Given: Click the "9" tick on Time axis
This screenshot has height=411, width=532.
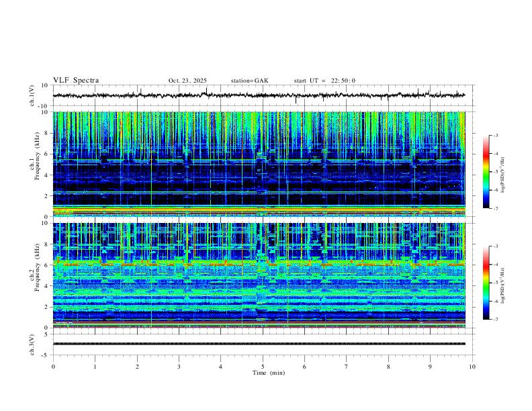Looking at the screenshot, I should coord(430,367).
